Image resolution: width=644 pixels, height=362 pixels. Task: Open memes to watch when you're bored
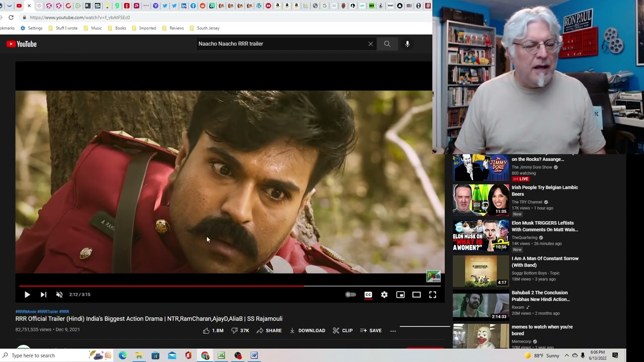(542, 330)
